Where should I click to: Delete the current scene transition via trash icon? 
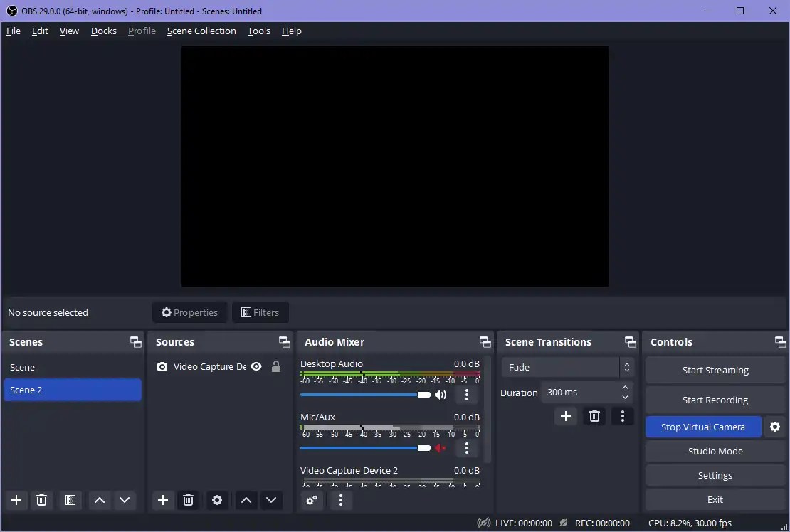(594, 416)
